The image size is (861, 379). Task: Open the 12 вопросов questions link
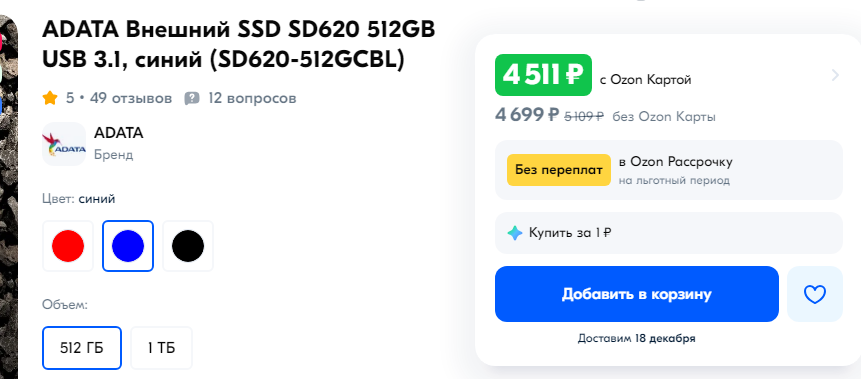click(252, 98)
